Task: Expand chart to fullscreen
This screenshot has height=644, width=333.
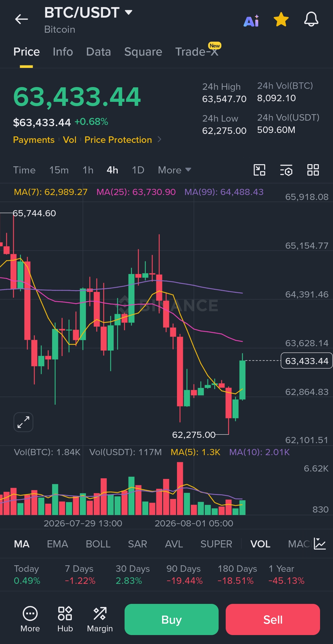Action: pyautogui.click(x=23, y=422)
